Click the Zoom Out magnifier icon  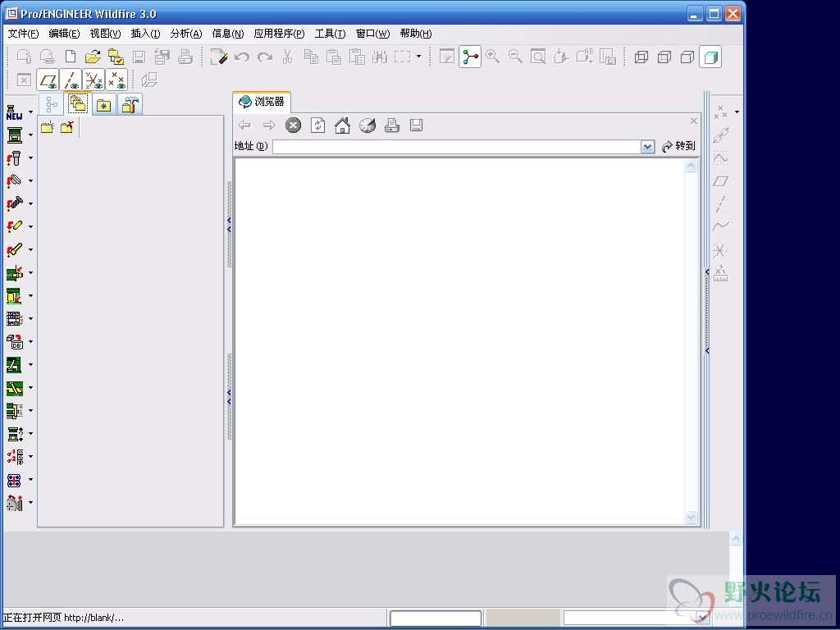[515, 57]
